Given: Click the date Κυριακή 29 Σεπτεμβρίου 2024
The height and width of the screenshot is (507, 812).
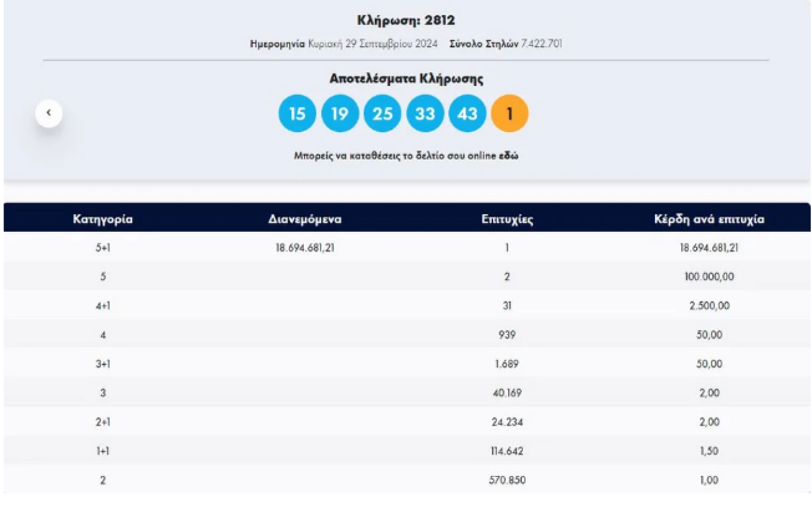Looking at the screenshot, I should (x=373, y=44).
